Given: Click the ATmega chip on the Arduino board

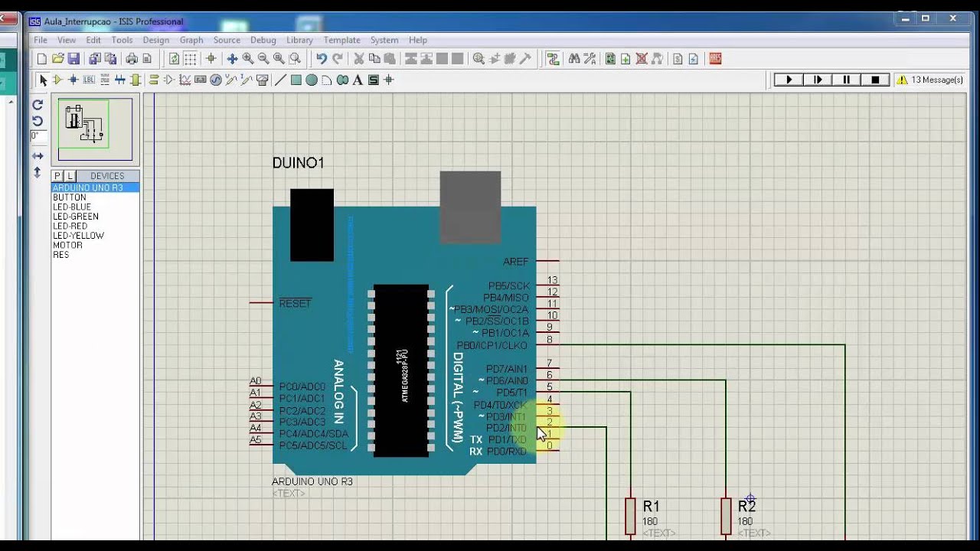Looking at the screenshot, I should [401, 370].
